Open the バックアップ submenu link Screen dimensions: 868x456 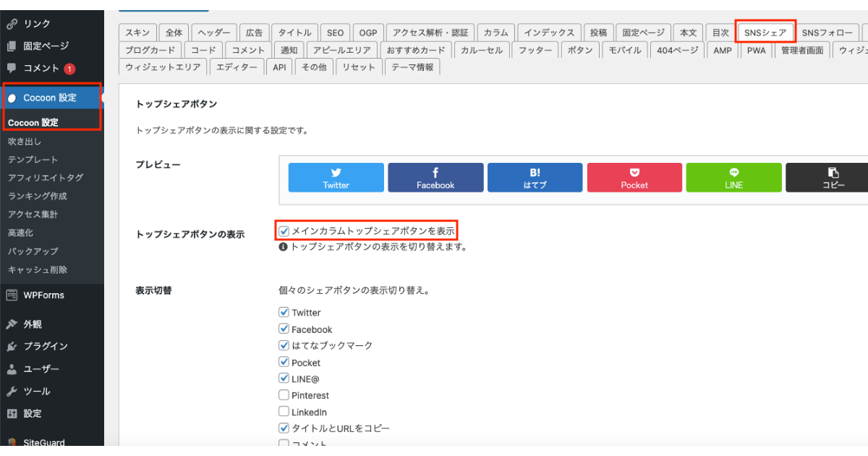point(33,251)
